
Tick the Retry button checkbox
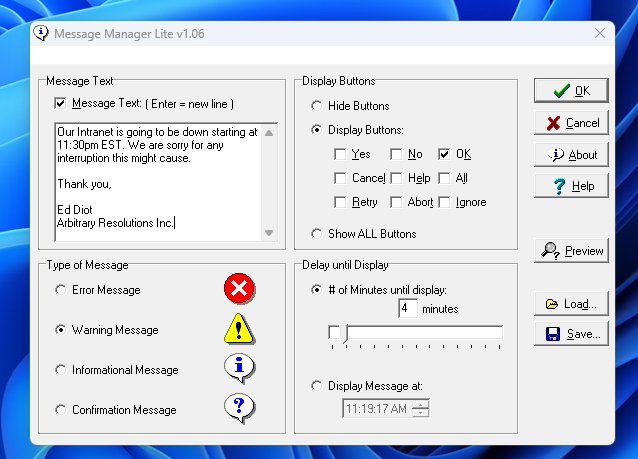[x=340, y=202]
